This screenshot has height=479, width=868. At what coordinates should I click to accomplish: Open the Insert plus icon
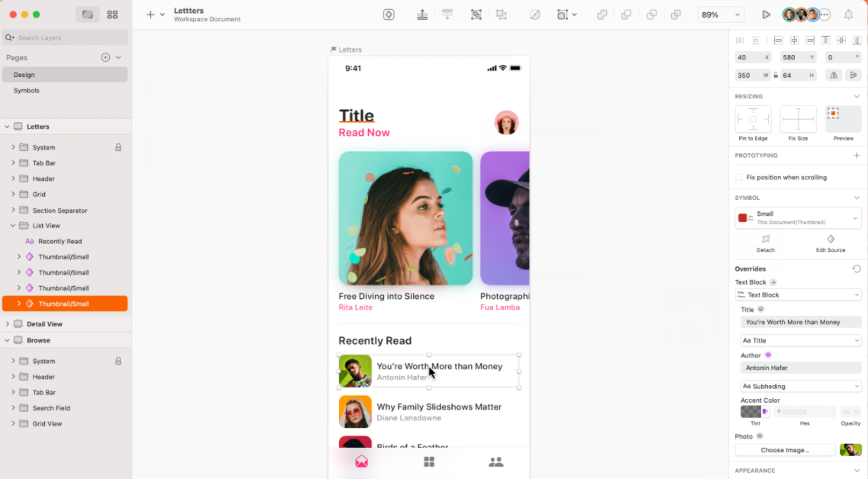[x=149, y=13]
